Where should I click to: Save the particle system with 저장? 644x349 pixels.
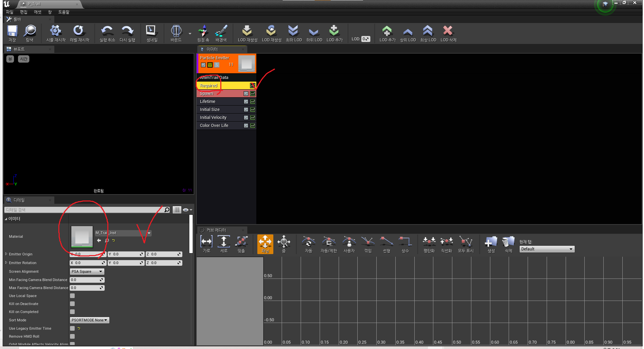[12, 34]
